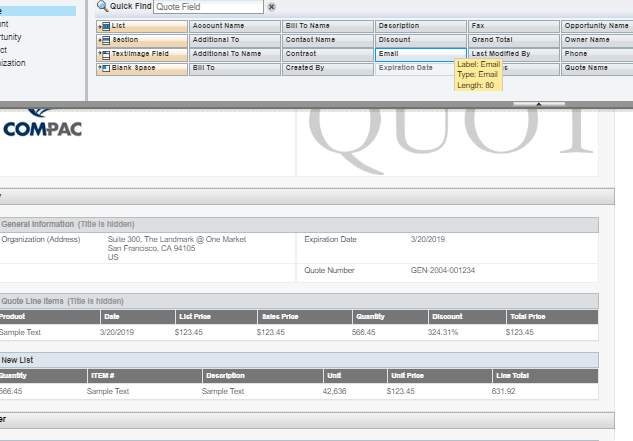Click the Quote Number label
This screenshot has width=633, height=441.
click(329, 271)
